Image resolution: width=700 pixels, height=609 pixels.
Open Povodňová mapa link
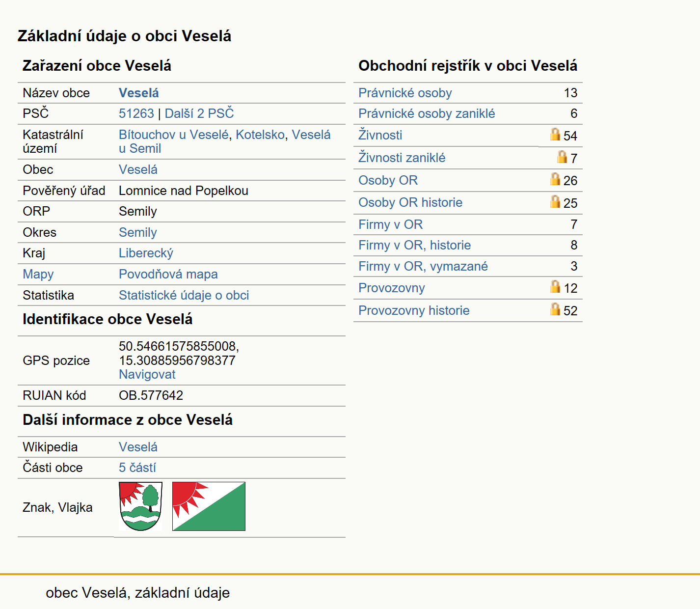coord(168,274)
